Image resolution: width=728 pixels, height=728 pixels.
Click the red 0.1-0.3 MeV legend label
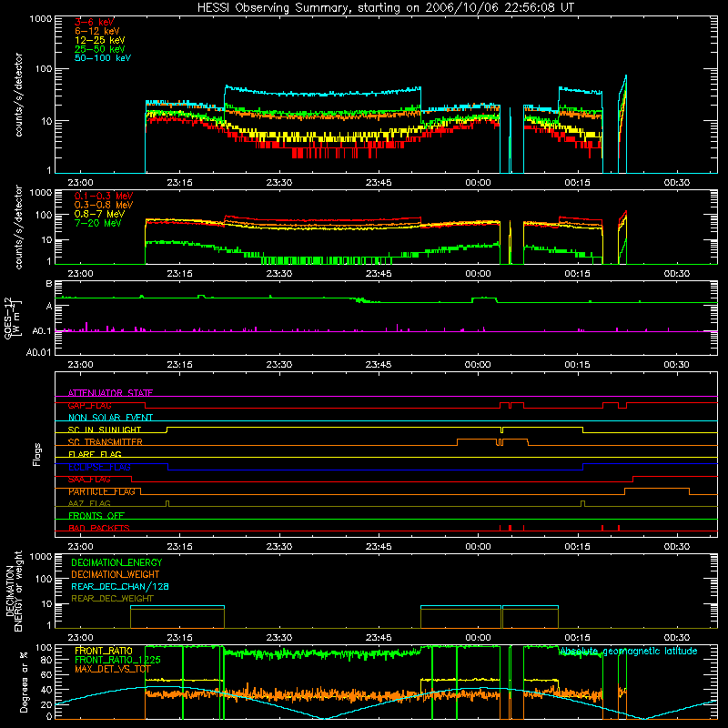tap(104, 196)
